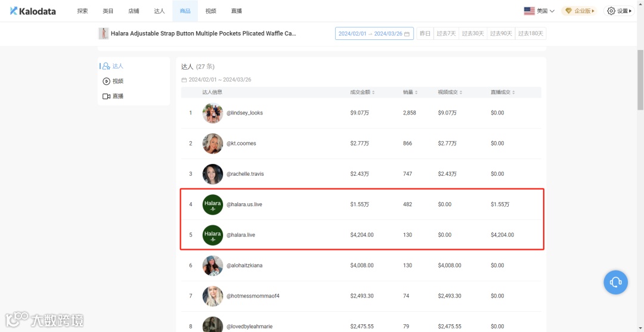Image resolution: width=644 pixels, height=332 pixels.
Task: Sort table by 销量 column
Action: coord(410,92)
